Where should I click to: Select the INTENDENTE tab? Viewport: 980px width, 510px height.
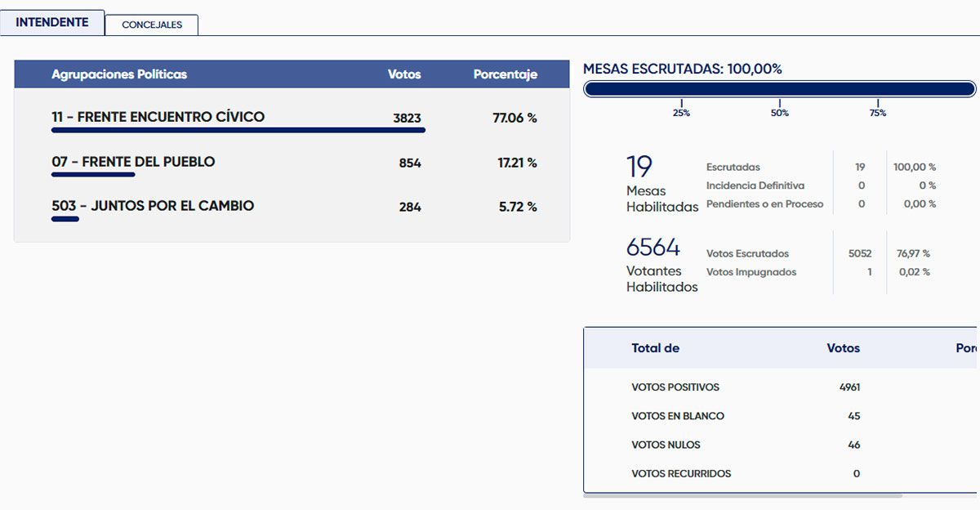coord(52,22)
